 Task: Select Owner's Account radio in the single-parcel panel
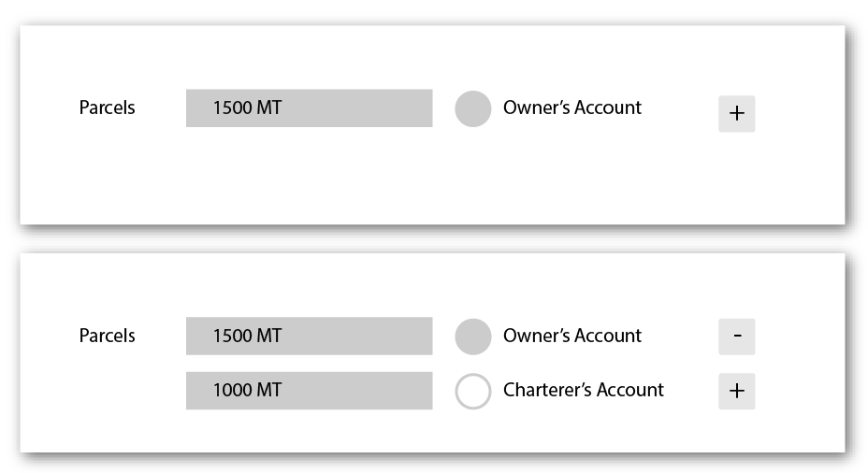tap(473, 108)
